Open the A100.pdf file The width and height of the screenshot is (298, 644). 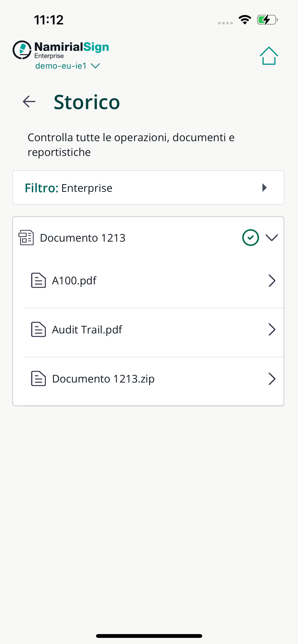click(x=154, y=281)
